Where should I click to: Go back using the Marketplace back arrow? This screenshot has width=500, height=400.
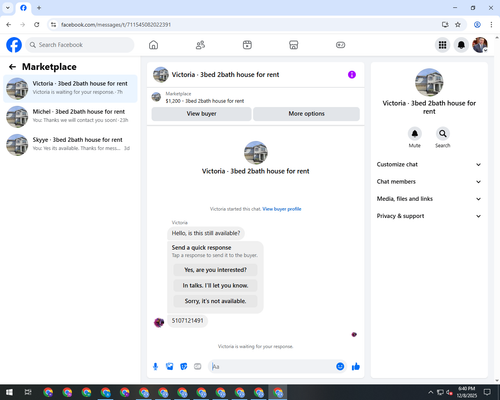point(12,67)
